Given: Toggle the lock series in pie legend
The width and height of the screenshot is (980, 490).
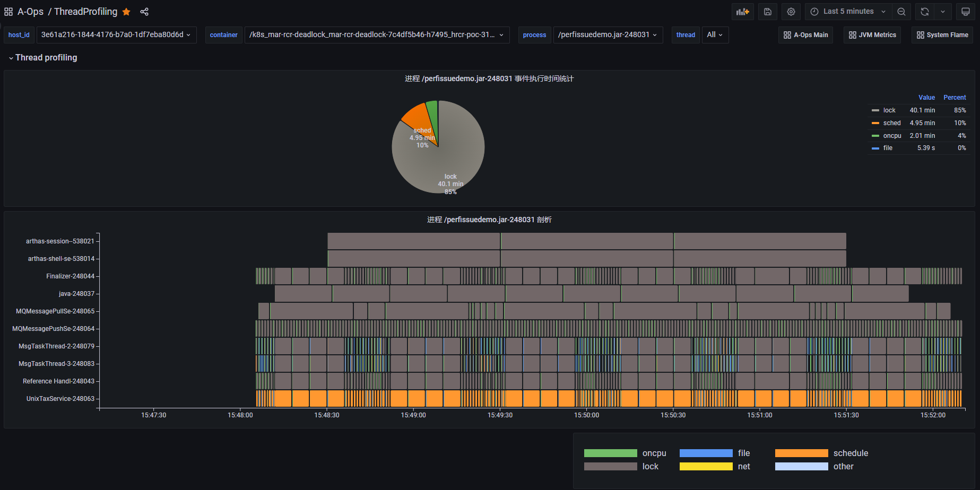Looking at the screenshot, I should coord(889,110).
